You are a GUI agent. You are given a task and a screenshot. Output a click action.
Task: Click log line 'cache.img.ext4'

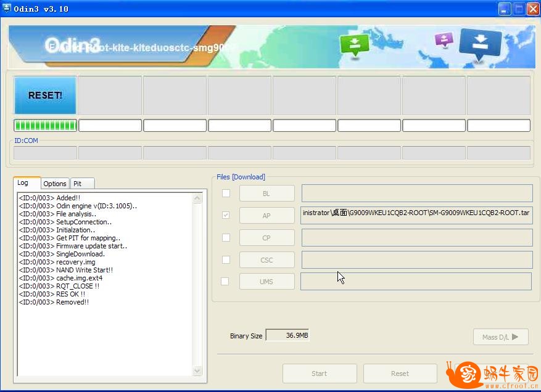click(60, 278)
